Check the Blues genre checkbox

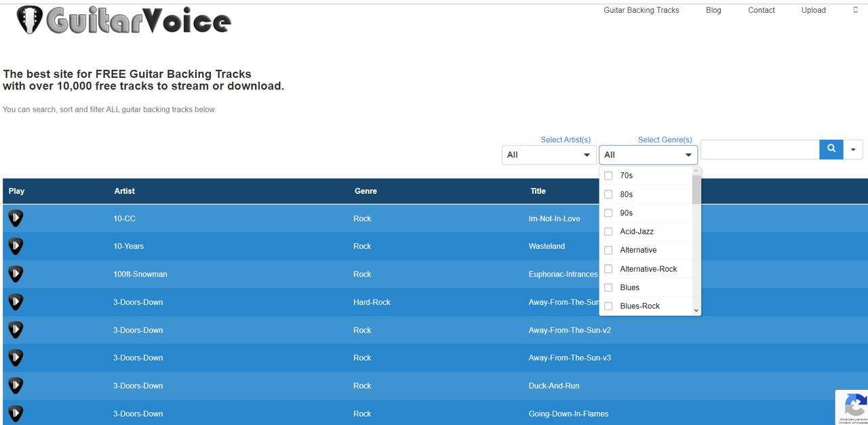(x=608, y=287)
